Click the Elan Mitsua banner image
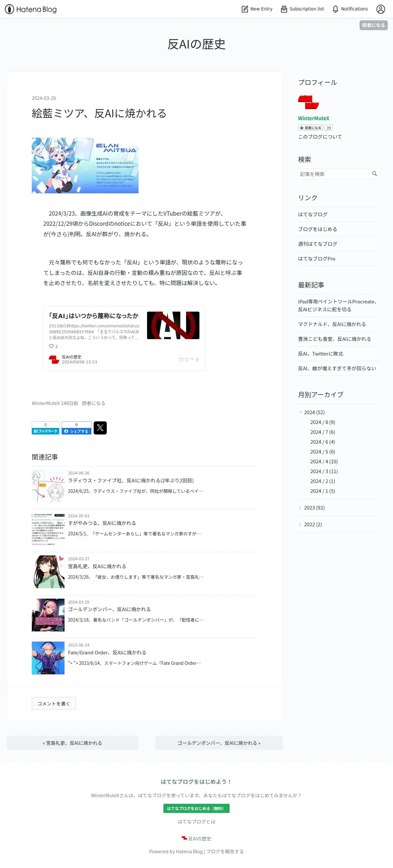393x868 pixels. (x=85, y=165)
